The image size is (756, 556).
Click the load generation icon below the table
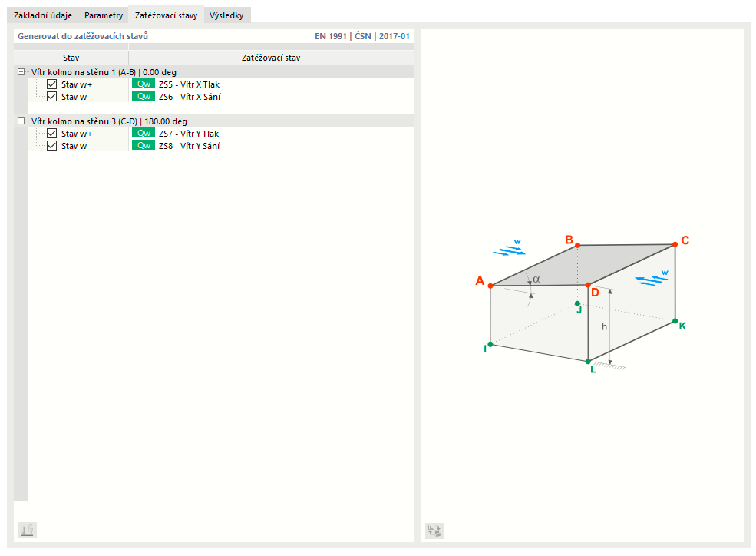pyautogui.click(x=27, y=530)
